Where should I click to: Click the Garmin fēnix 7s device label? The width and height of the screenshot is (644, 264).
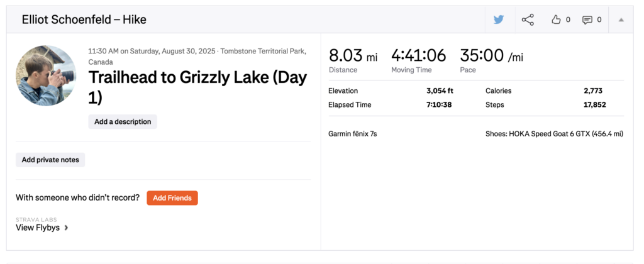point(352,133)
